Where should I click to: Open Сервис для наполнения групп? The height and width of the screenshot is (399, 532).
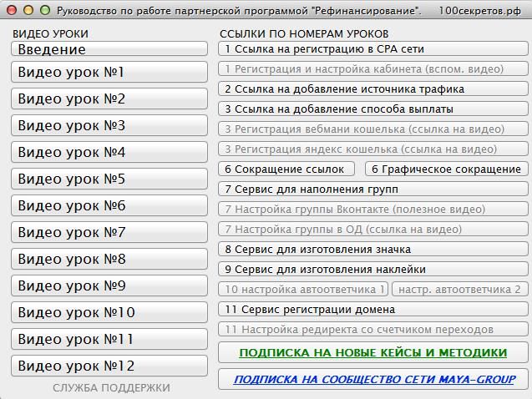point(372,189)
